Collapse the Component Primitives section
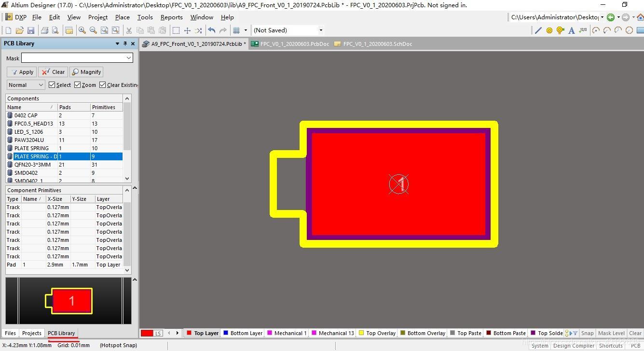Screen dimensions: 644x351 click(135, 188)
